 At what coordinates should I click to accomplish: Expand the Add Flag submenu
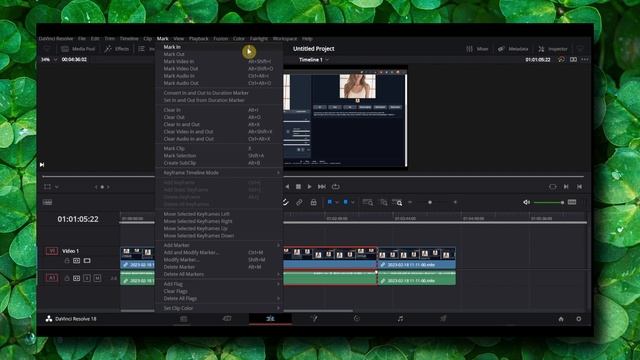click(278, 284)
